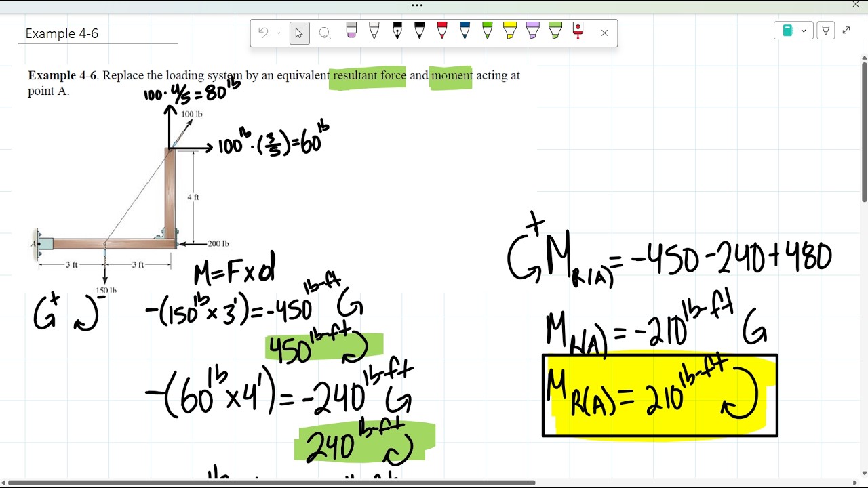Select the yellow highlighter

[x=510, y=31]
